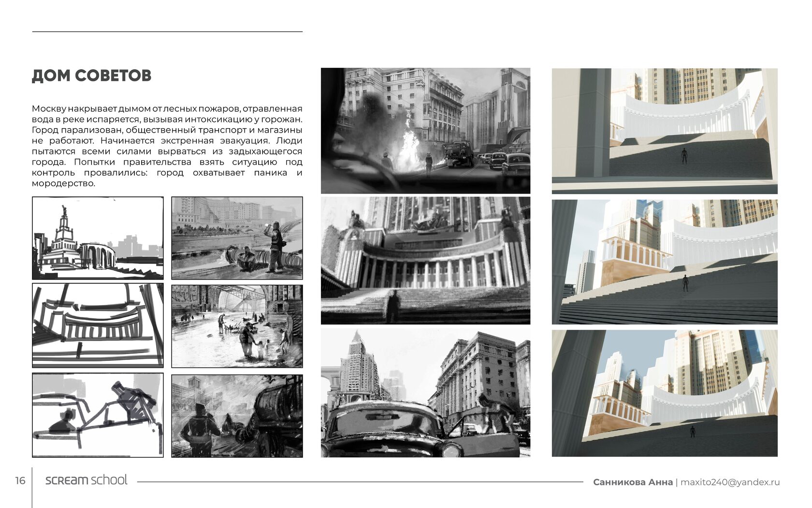The width and height of the screenshot is (812, 508).
Task: Open the soldier and tank truck painting
Action: [237, 416]
